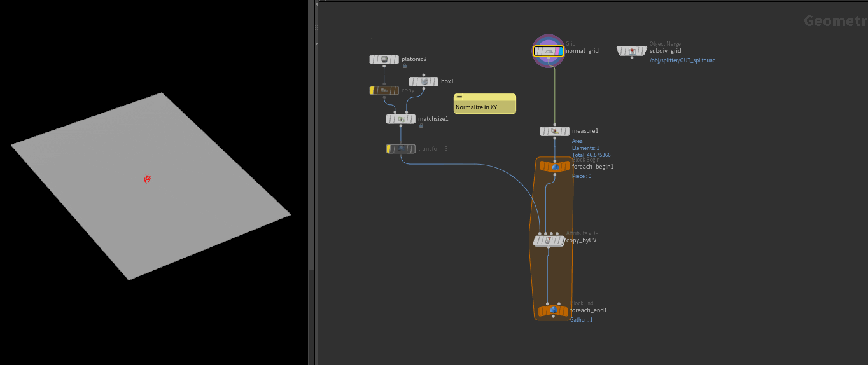Disable the bypass flag on copy1

pyautogui.click(x=373, y=91)
